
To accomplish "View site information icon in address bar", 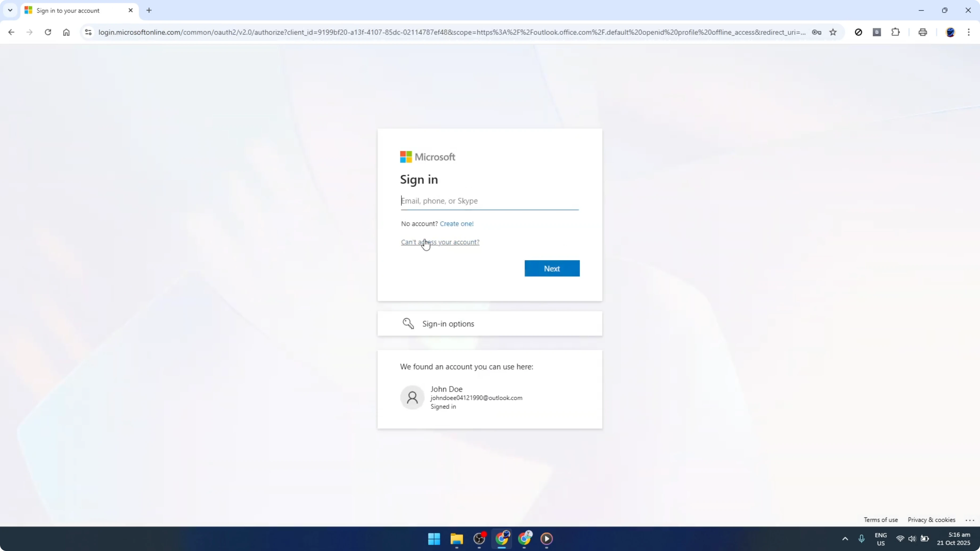I will pyautogui.click(x=88, y=32).
